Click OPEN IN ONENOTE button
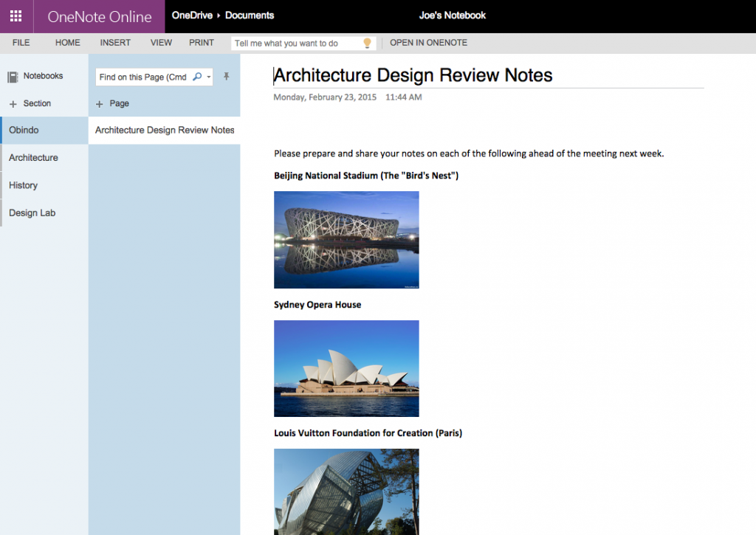Screen dimensions: 756x535 (x=428, y=43)
